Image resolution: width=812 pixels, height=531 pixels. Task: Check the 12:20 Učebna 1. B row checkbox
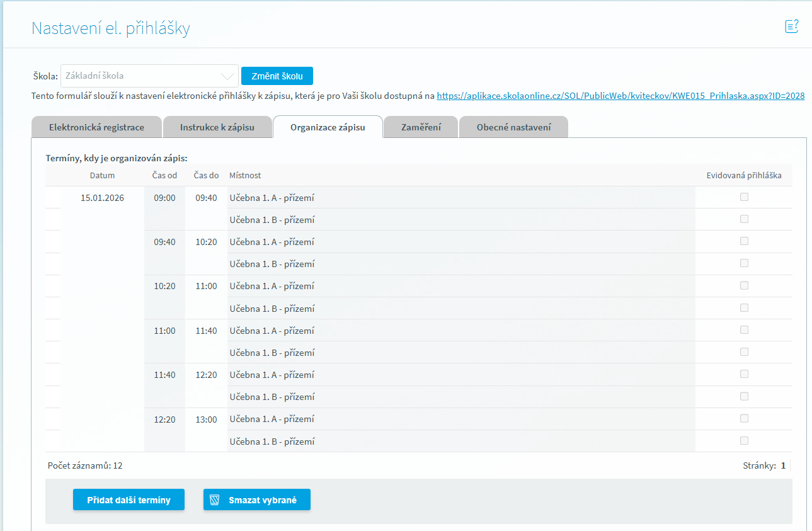click(744, 441)
